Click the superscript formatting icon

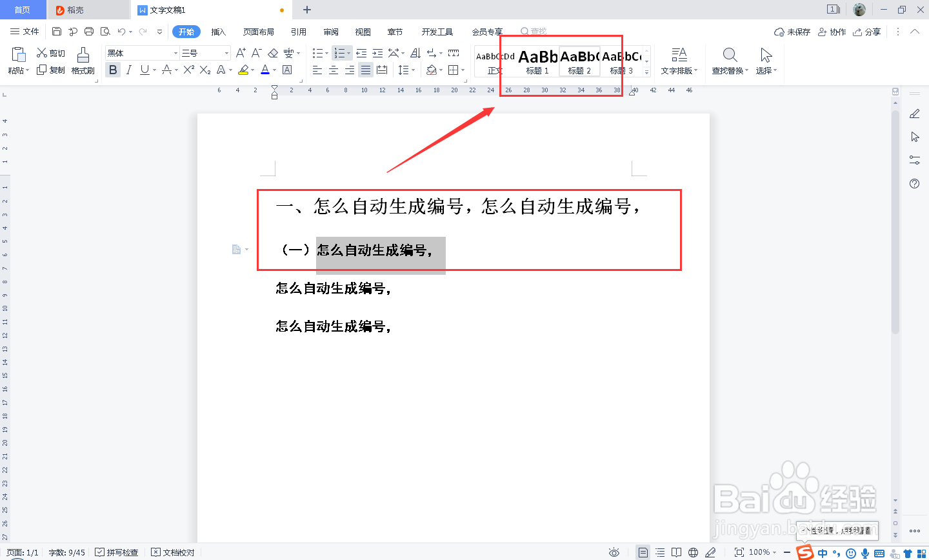(x=189, y=68)
